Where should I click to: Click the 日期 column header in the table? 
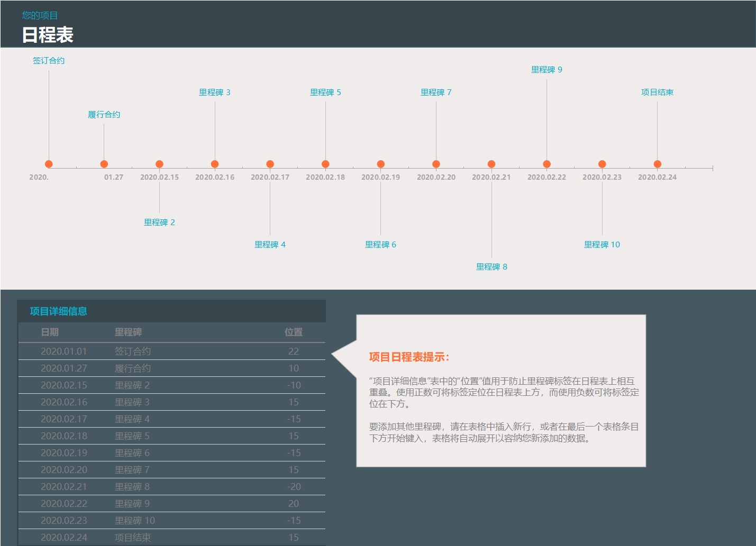click(x=50, y=332)
